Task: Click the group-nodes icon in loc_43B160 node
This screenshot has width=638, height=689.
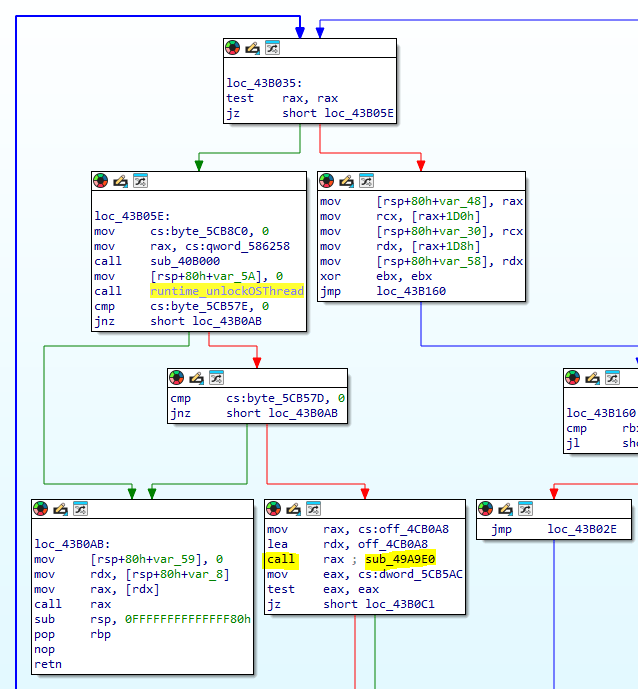Action: coord(613,377)
